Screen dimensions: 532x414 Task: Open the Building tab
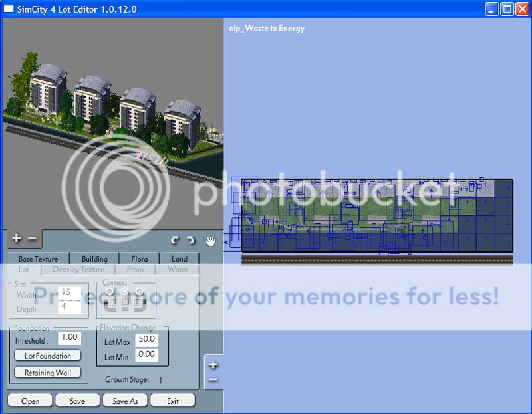[x=94, y=259]
